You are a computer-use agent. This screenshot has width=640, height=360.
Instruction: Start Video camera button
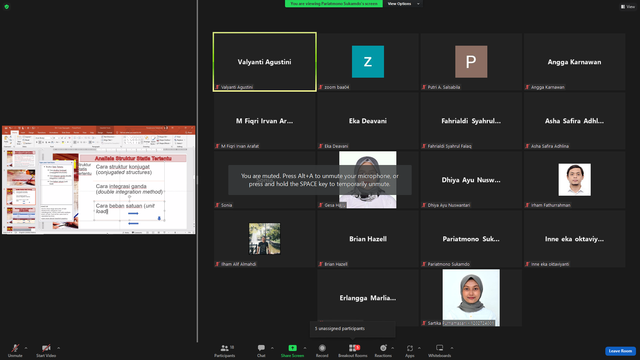(x=46, y=350)
